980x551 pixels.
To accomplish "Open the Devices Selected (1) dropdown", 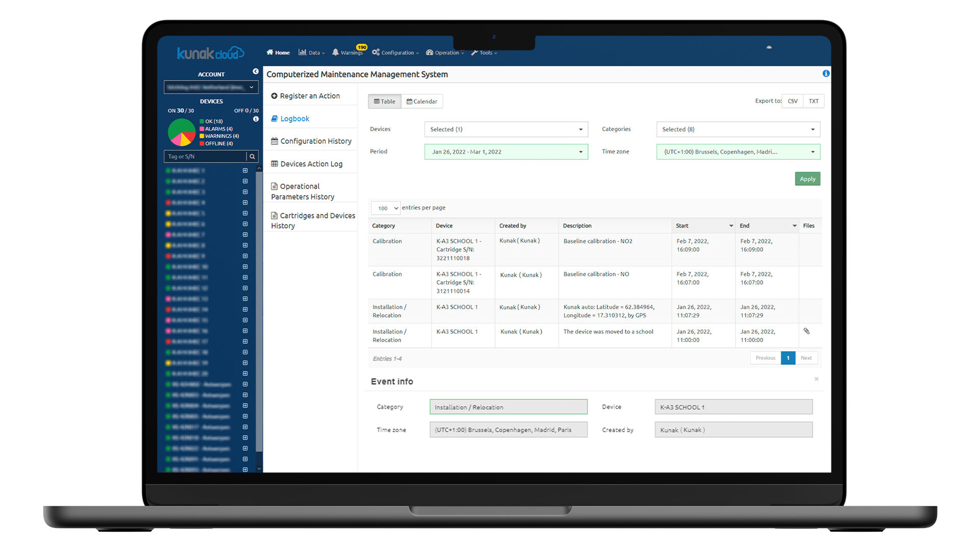I will 506,130.
